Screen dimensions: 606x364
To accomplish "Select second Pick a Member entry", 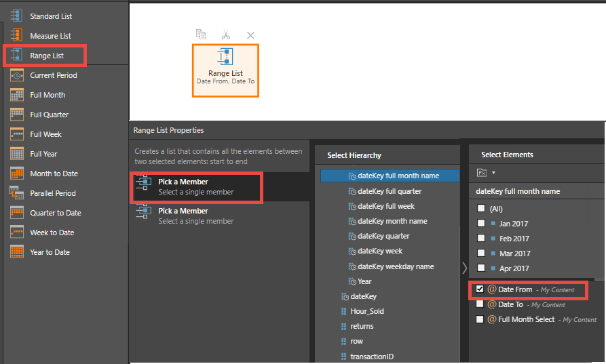I will tap(219, 216).
